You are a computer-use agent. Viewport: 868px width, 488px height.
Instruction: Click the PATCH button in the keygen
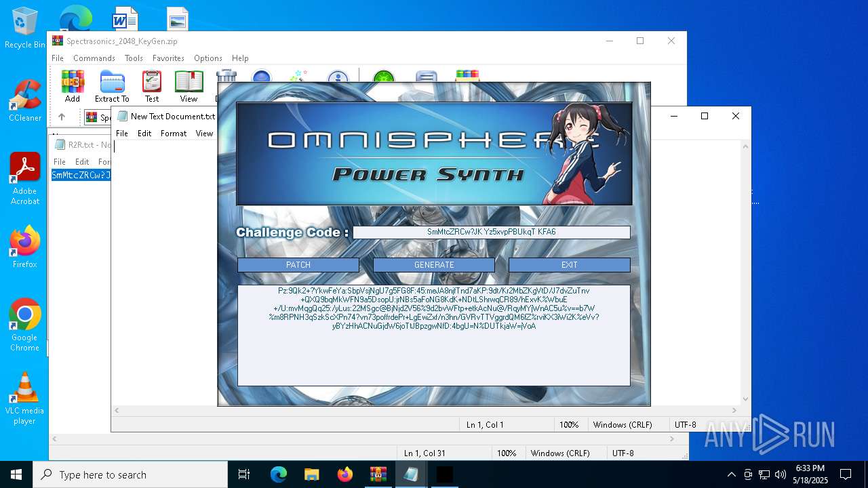(x=298, y=265)
